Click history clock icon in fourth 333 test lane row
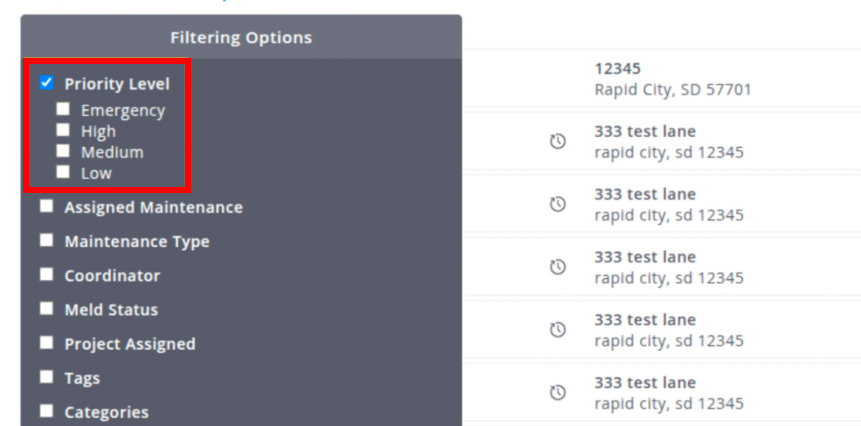Viewport: 861px width, 426px height. point(558,330)
